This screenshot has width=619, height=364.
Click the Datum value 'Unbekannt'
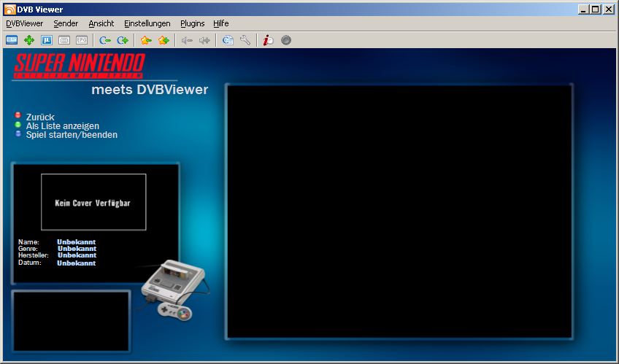pos(77,263)
